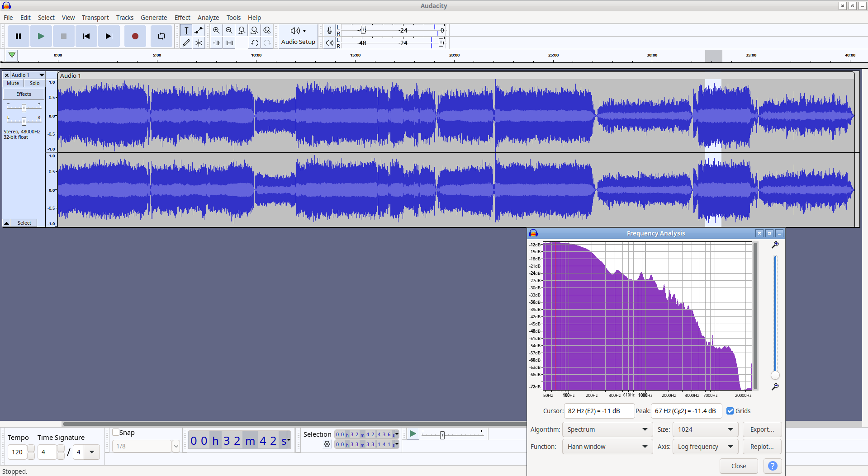The height and width of the screenshot is (476, 868).
Task: Zoom out using the magnifier minus icon
Action: (229, 30)
